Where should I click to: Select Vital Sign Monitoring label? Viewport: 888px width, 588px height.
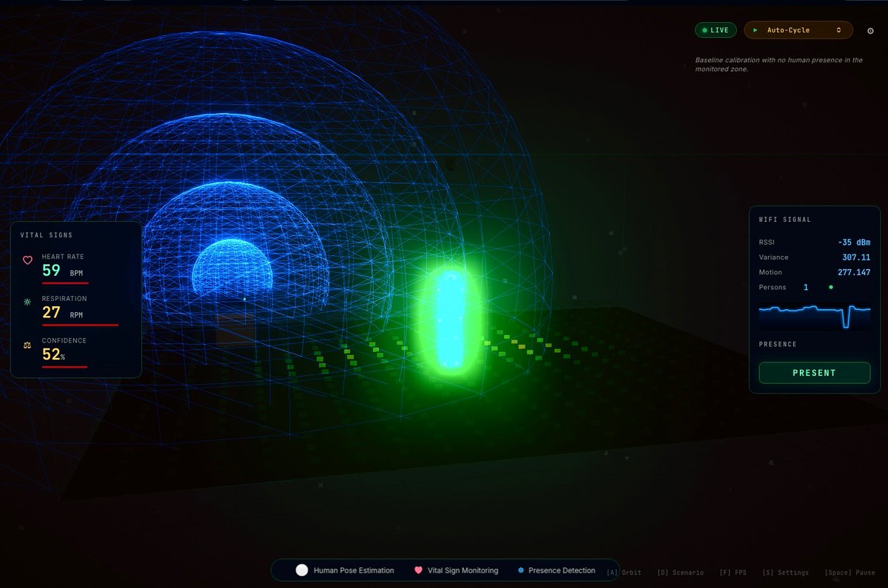click(463, 570)
